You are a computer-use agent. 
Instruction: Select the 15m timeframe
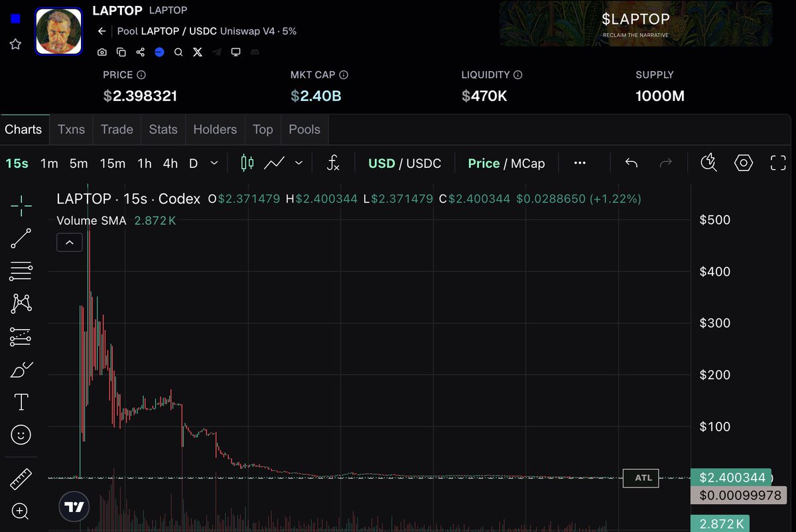tap(112, 163)
